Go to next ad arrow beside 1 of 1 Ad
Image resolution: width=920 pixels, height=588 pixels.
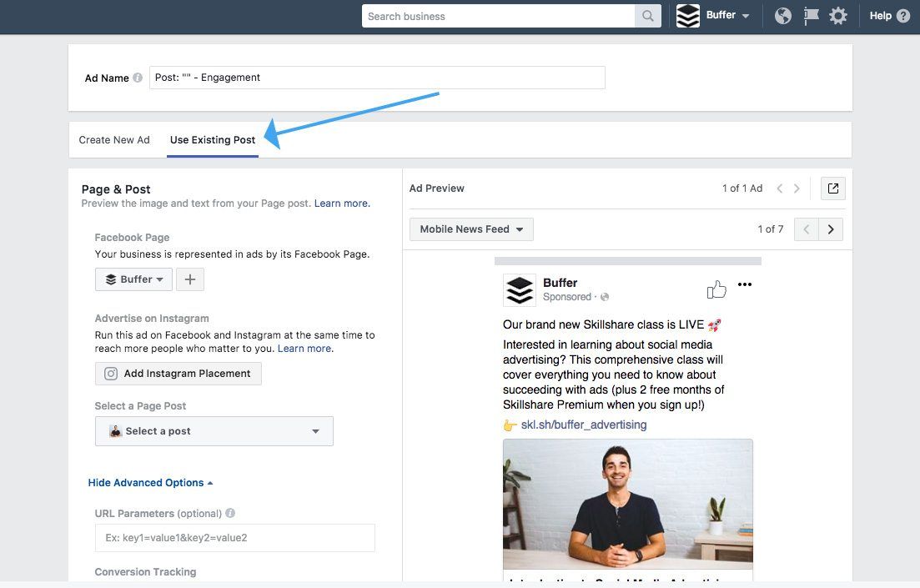[797, 188]
